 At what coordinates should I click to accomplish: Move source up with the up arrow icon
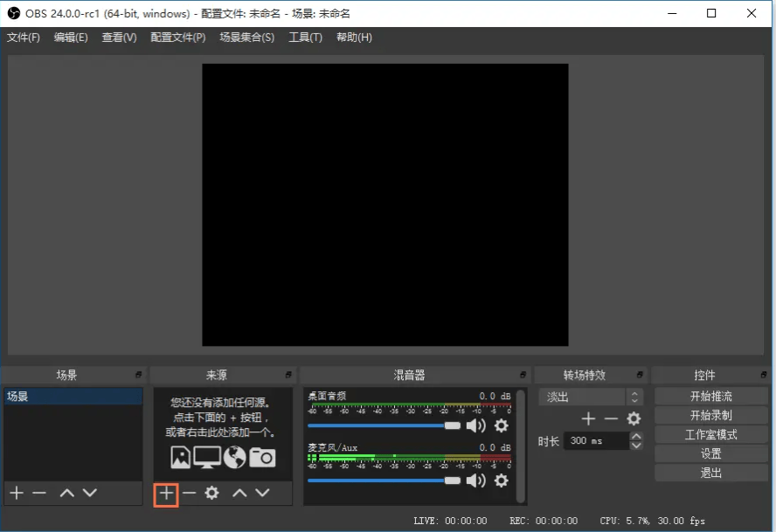238,494
